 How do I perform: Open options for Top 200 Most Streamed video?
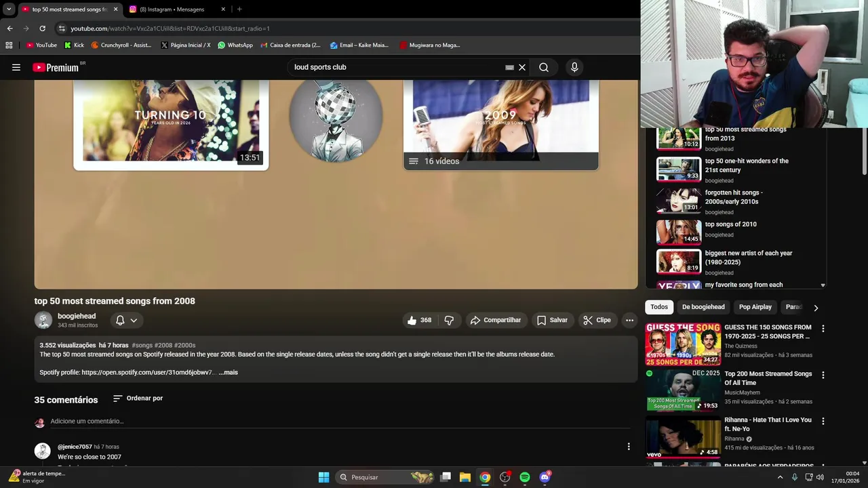(x=823, y=375)
